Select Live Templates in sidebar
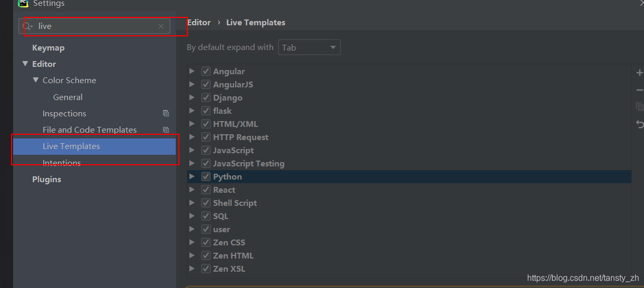644x288 pixels. coord(95,146)
